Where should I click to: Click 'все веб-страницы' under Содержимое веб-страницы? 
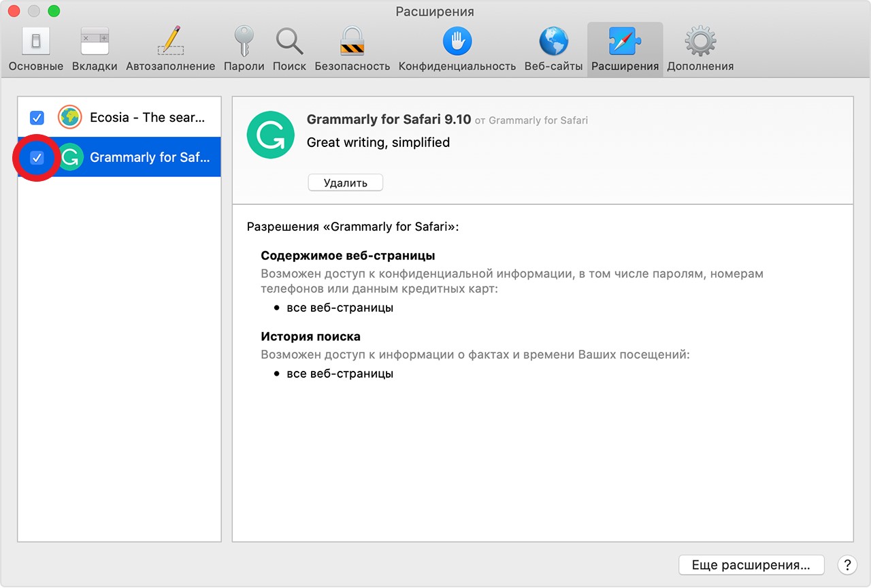(x=340, y=308)
